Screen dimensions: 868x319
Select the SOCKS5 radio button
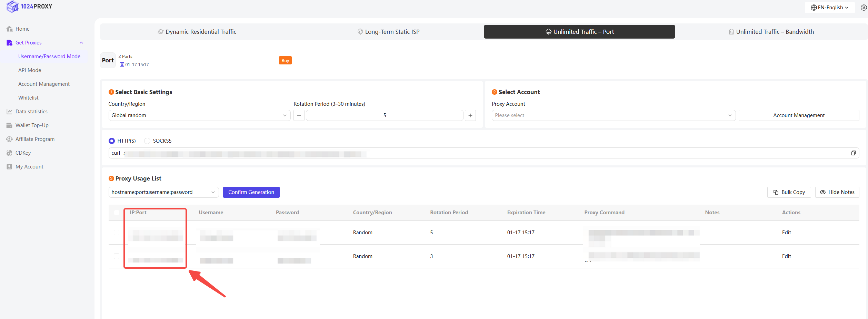pyautogui.click(x=147, y=141)
